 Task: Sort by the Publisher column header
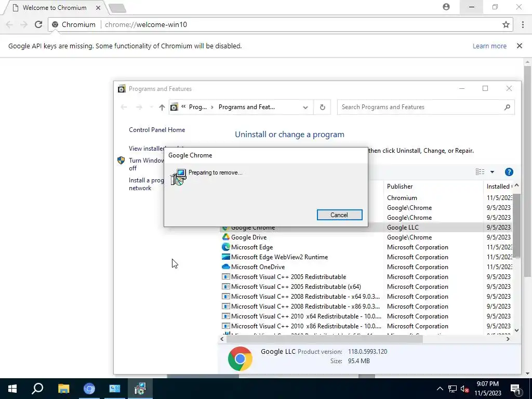point(434,187)
